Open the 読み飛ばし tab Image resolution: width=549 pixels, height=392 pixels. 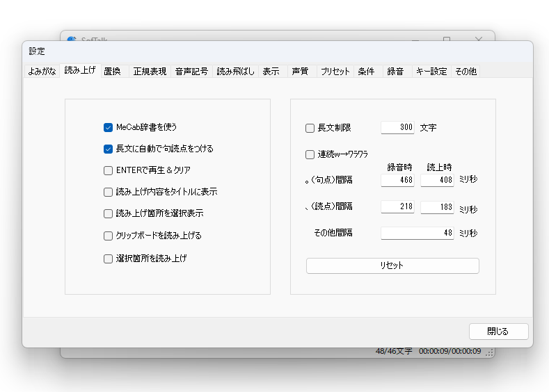[x=235, y=72]
